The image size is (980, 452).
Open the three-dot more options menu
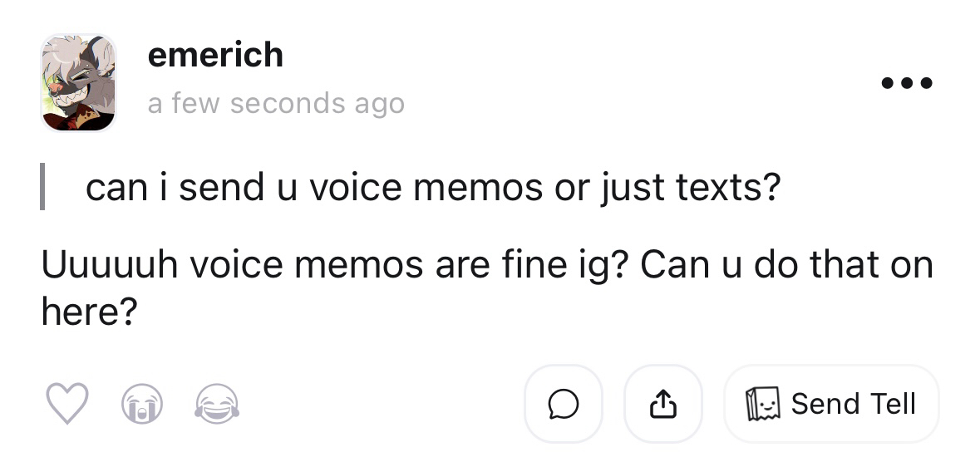point(908,83)
